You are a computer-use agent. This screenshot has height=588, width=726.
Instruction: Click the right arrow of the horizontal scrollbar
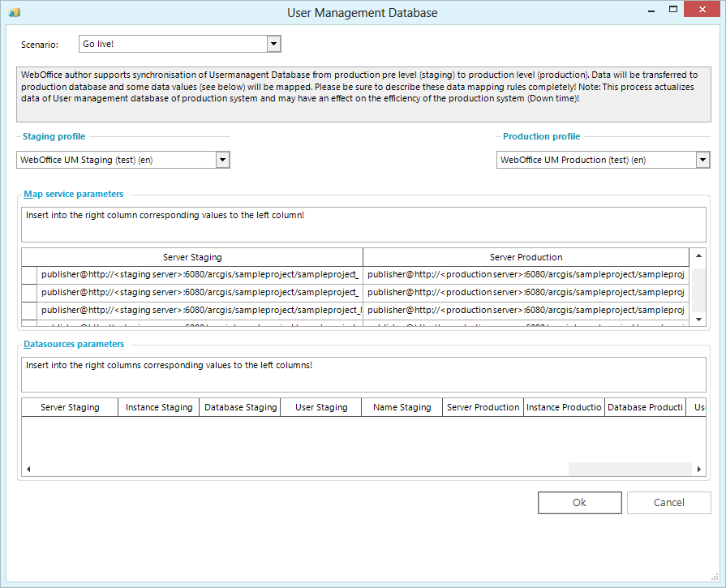pyautogui.click(x=698, y=469)
